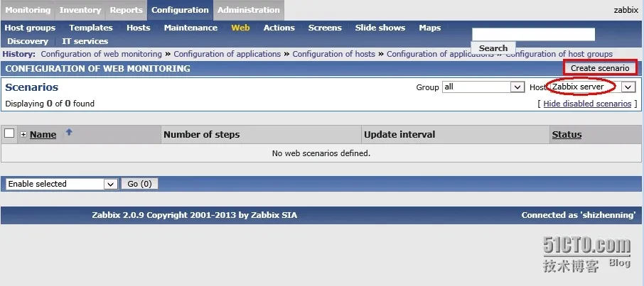Image resolution: width=644 pixels, height=286 pixels.
Task: Sort by the Status column header
Action: 567,135
